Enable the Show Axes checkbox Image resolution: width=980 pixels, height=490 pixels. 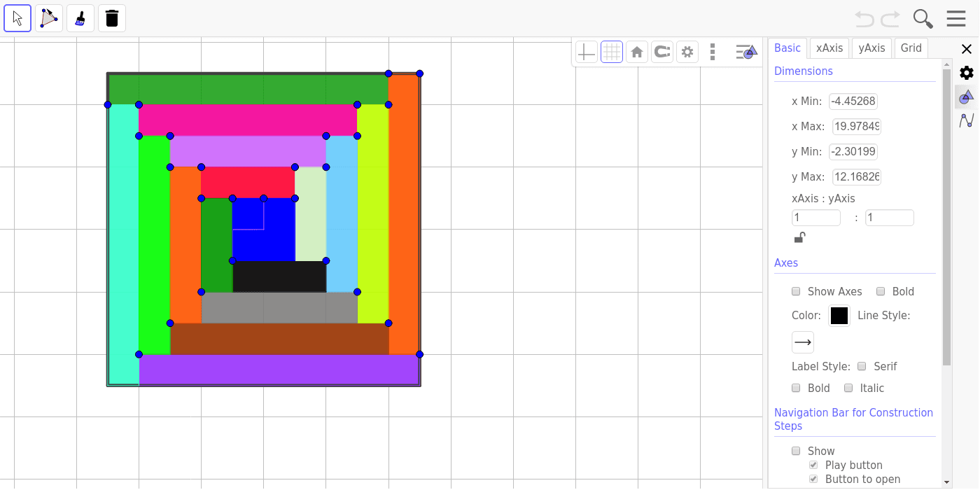796,291
